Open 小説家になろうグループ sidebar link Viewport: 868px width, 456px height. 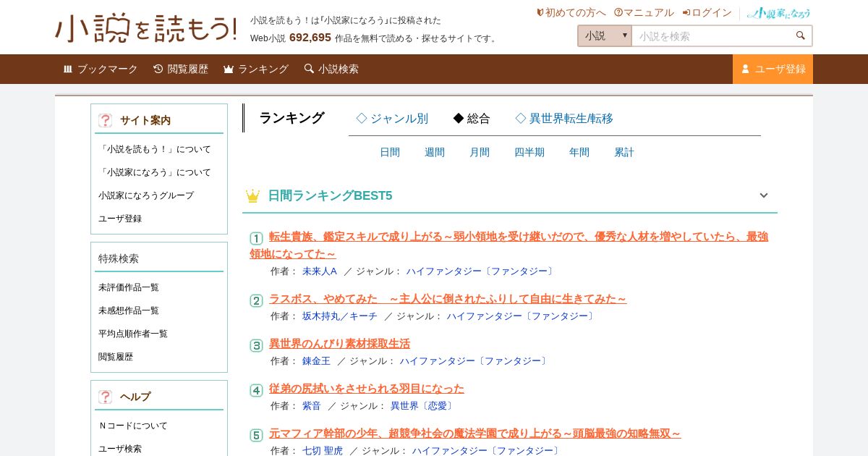146,195
